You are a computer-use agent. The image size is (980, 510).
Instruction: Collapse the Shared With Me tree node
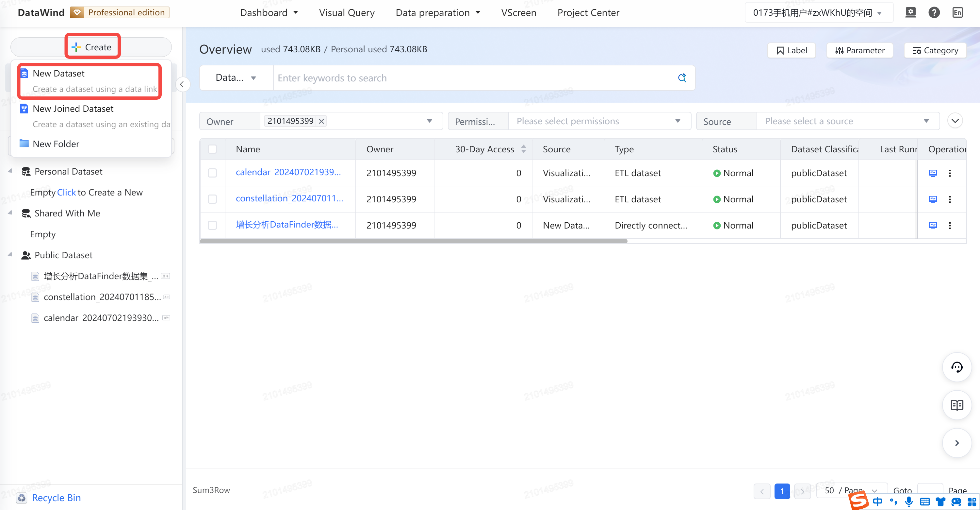10,213
